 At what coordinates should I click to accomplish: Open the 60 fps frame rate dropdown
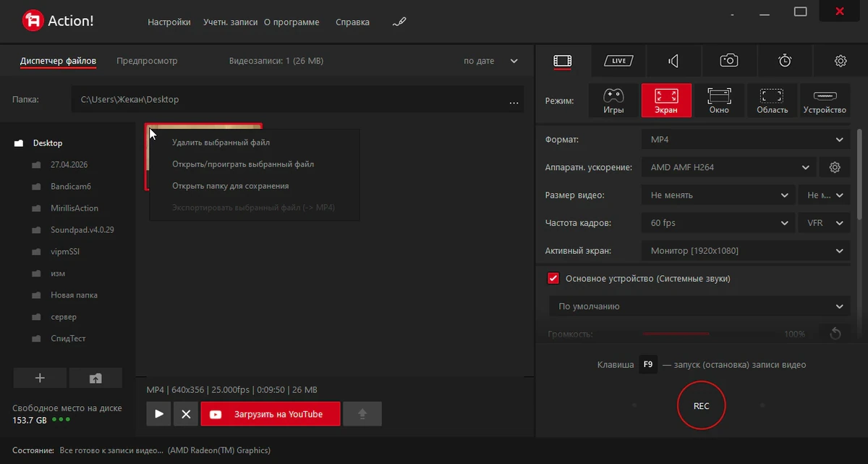(718, 223)
